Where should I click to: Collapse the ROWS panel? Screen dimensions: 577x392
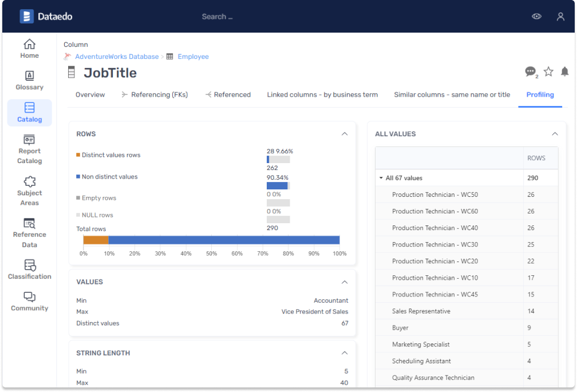[x=345, y=133]
